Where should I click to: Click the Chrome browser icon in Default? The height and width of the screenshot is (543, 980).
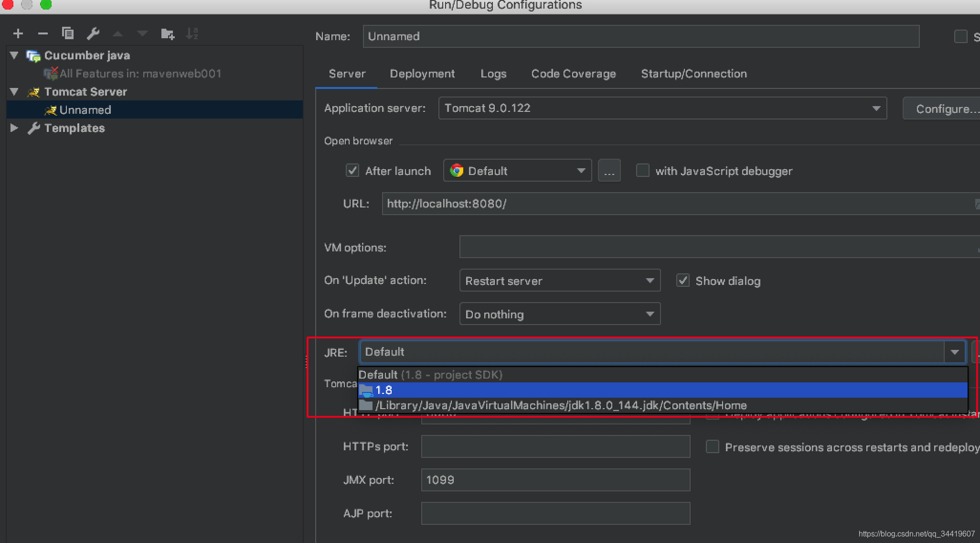pos(457,171)
